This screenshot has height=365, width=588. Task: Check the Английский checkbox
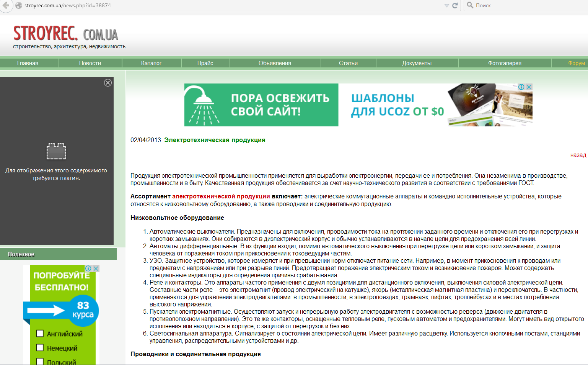click(40, 333)
